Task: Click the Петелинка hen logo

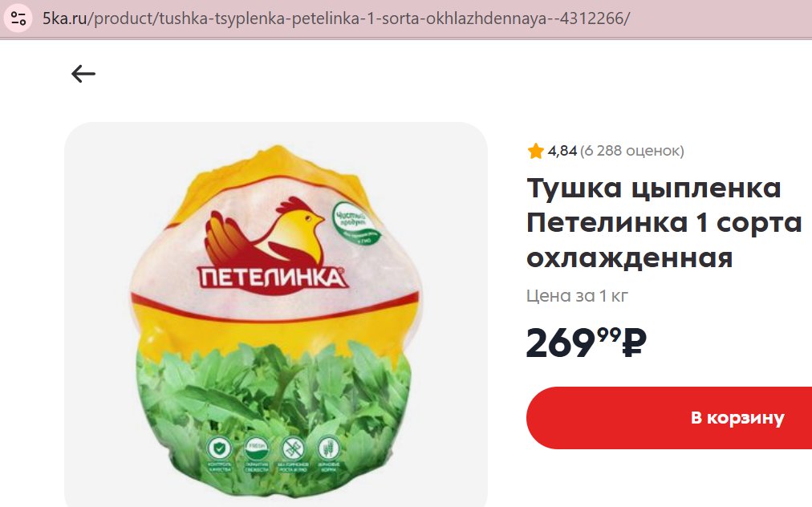Action: (264, 232)
